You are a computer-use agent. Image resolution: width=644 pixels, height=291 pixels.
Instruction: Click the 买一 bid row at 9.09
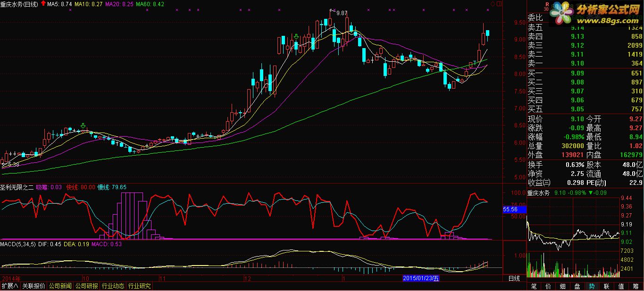pos(585,73)
